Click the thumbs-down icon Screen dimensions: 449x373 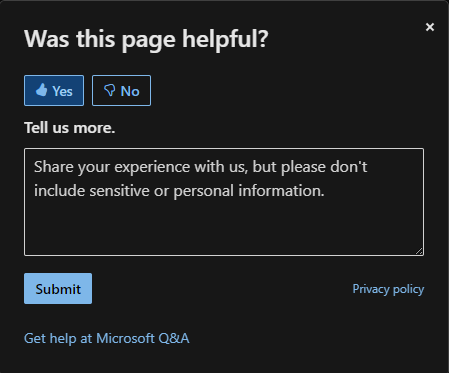pyautogui.click(x=110, y=90)
